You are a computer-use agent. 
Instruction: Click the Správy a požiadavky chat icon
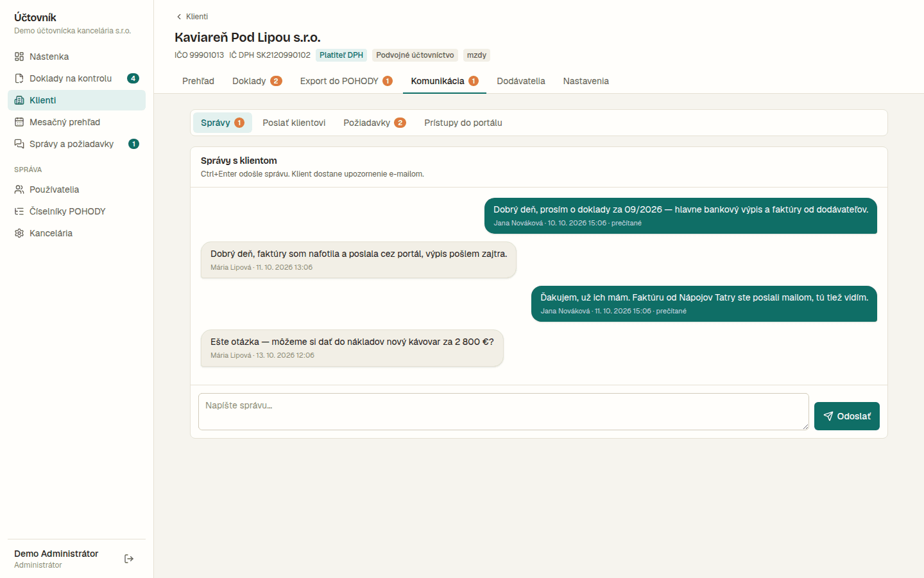tap(19, 144)
